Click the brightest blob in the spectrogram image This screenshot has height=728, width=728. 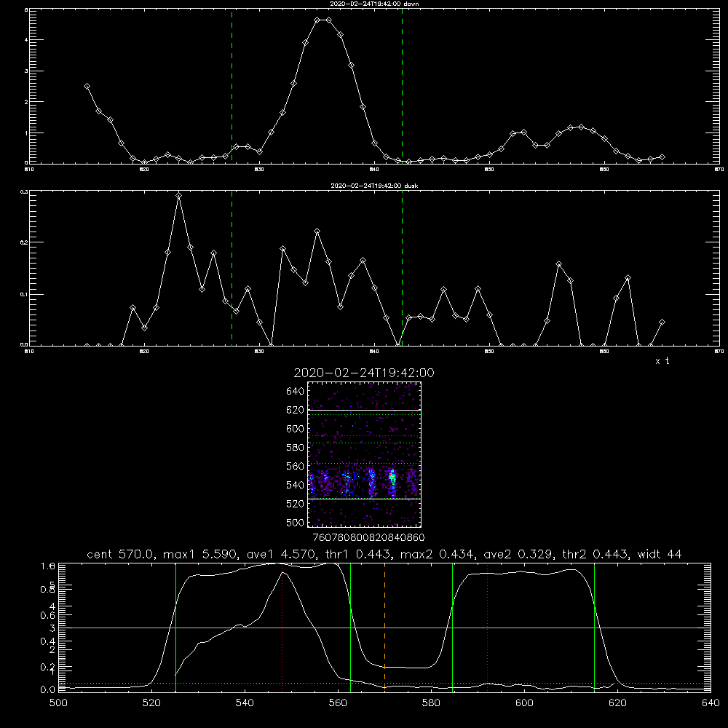click(393, 477)
